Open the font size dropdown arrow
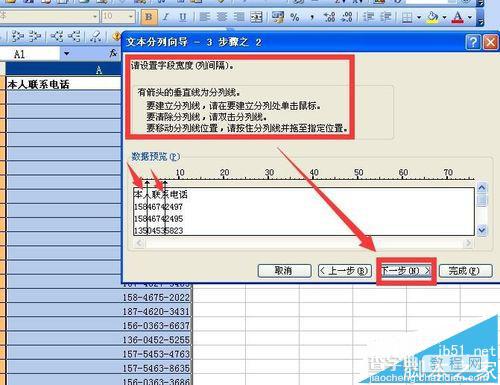500x385 pixels. pyautogui.click(x=131, y=16)
